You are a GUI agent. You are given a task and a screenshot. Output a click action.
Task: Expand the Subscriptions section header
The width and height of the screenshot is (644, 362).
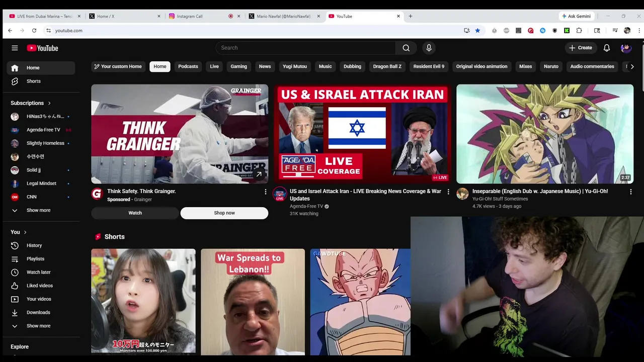pos(31,103)
